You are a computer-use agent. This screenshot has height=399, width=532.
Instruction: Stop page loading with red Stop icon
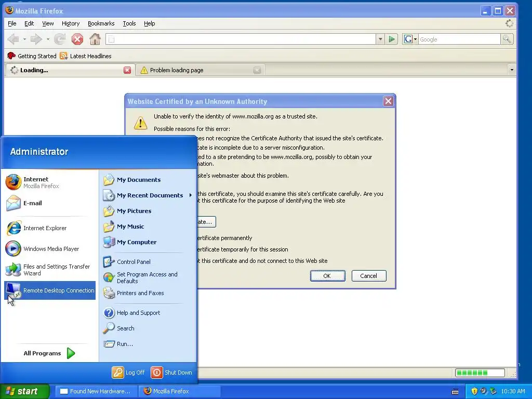click(x=77, y=39)
